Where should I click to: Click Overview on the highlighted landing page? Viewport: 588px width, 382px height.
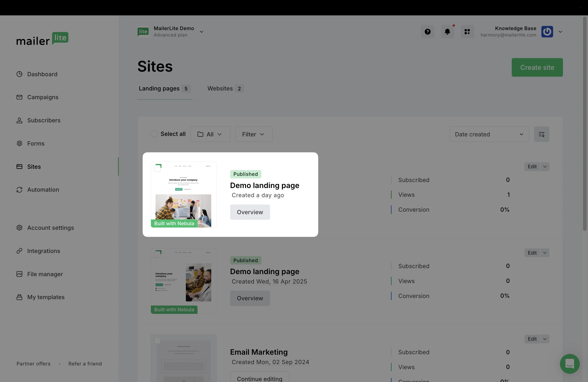250,212
